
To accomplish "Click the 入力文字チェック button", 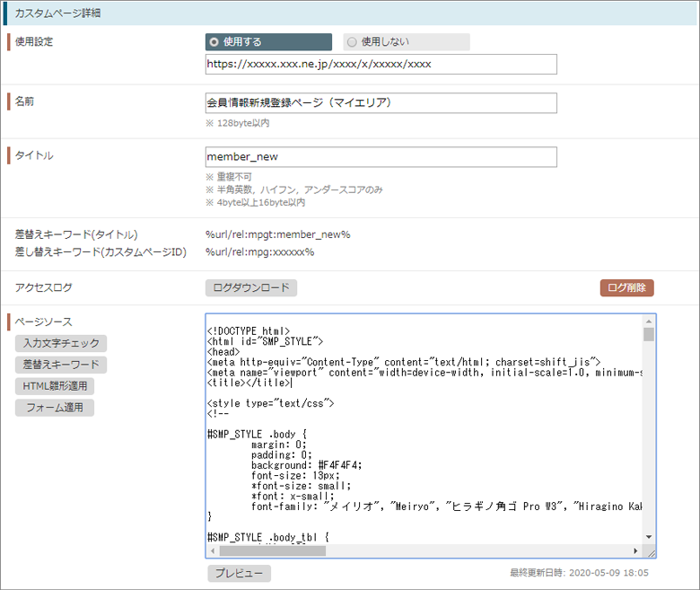I will click(61, 343).
